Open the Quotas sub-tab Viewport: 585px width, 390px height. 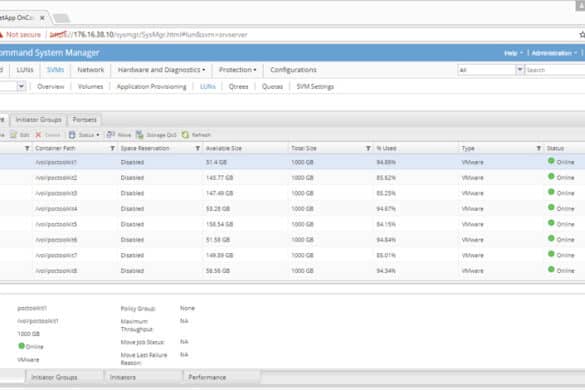pos(272,87)
